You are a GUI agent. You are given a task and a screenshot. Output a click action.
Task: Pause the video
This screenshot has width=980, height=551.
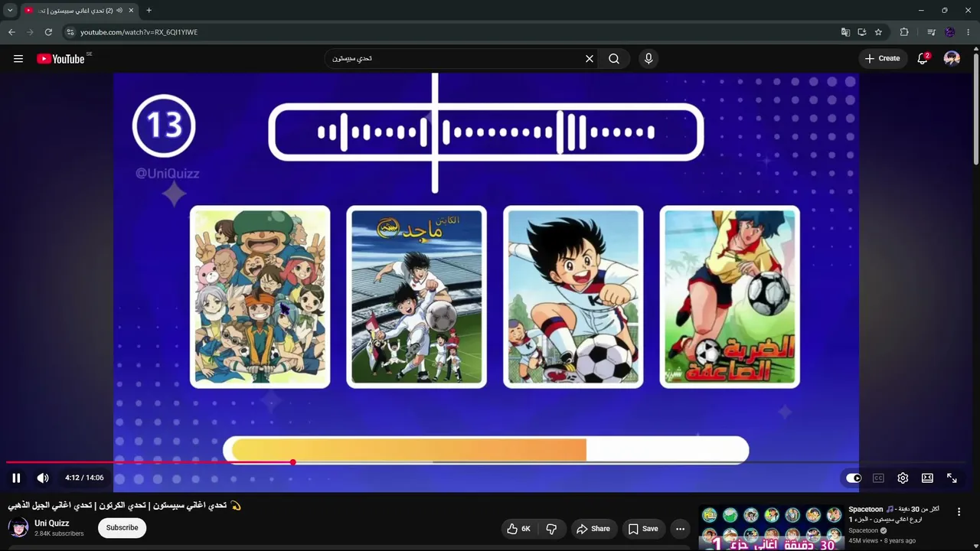[16, 478]
